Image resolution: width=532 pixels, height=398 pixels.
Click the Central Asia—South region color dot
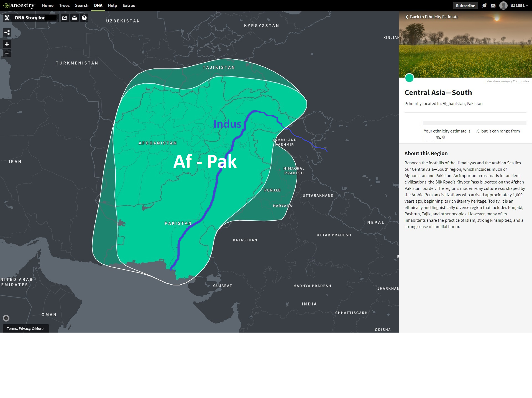click(409, 78)
